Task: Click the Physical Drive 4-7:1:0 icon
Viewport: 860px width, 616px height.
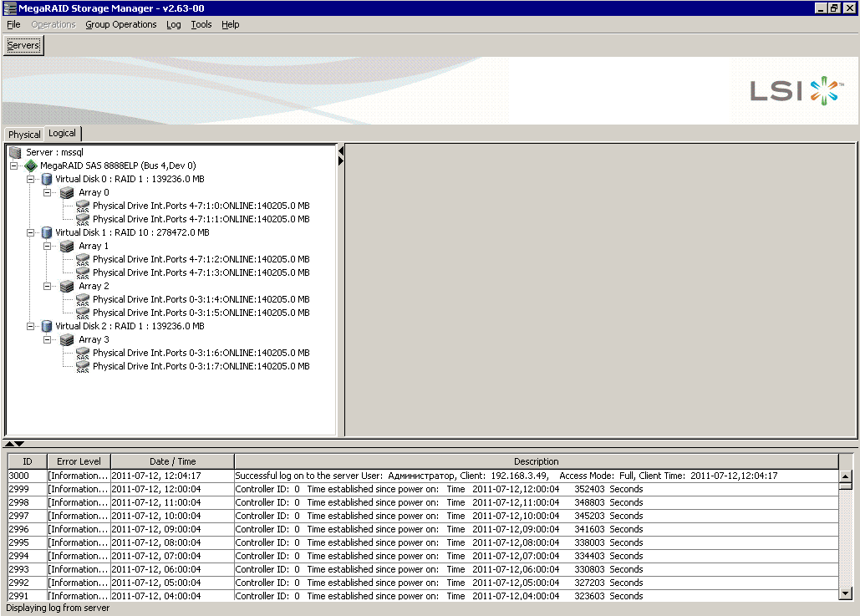Action: pos(83,206)
